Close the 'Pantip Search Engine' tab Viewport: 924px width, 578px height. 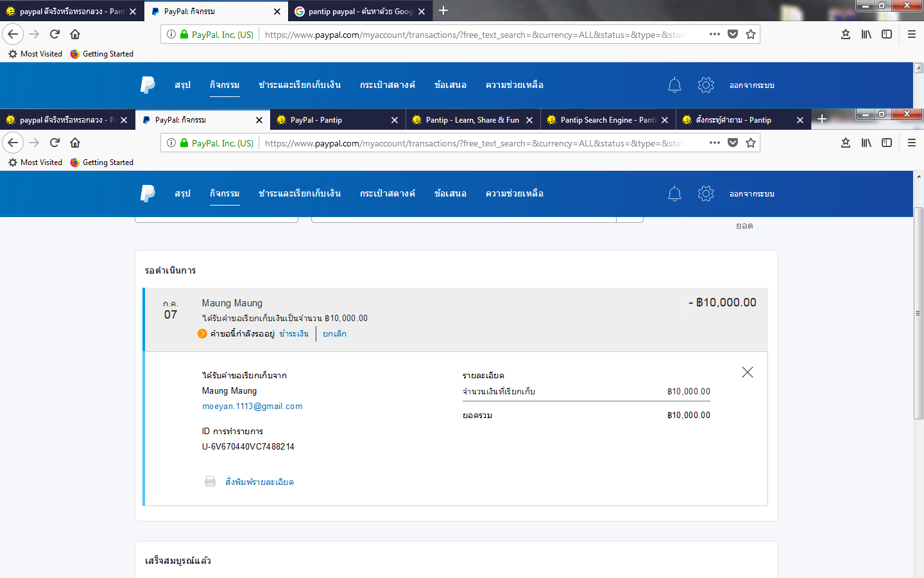[665, 120]
